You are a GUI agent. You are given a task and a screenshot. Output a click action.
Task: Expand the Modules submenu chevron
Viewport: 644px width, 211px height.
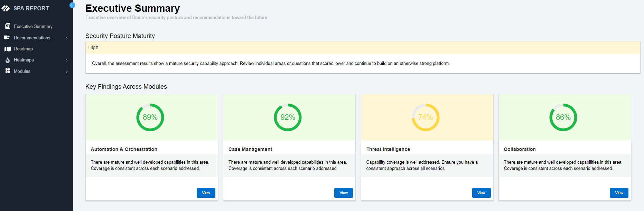[67, 71]
